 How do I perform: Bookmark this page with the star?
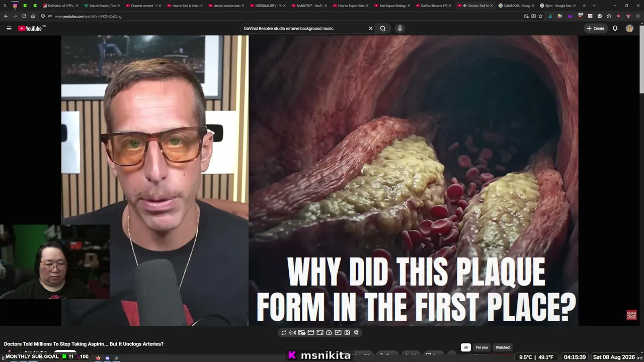point(540,16)
